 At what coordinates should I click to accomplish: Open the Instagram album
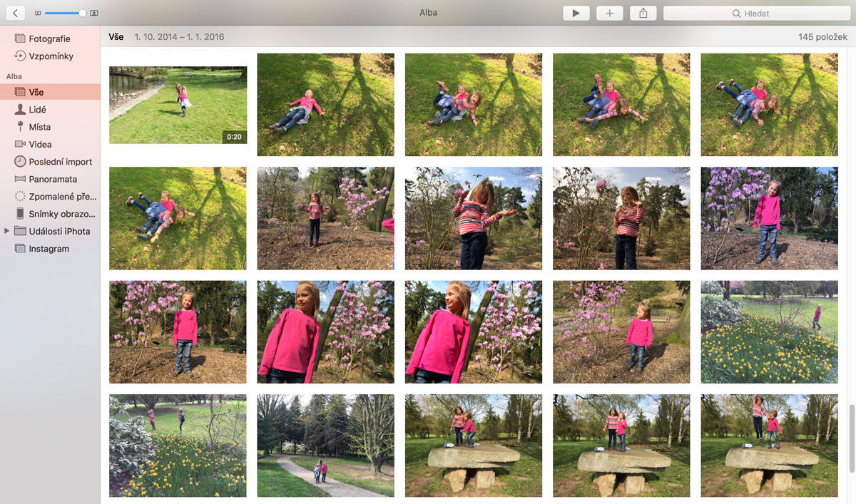(49, 249)
